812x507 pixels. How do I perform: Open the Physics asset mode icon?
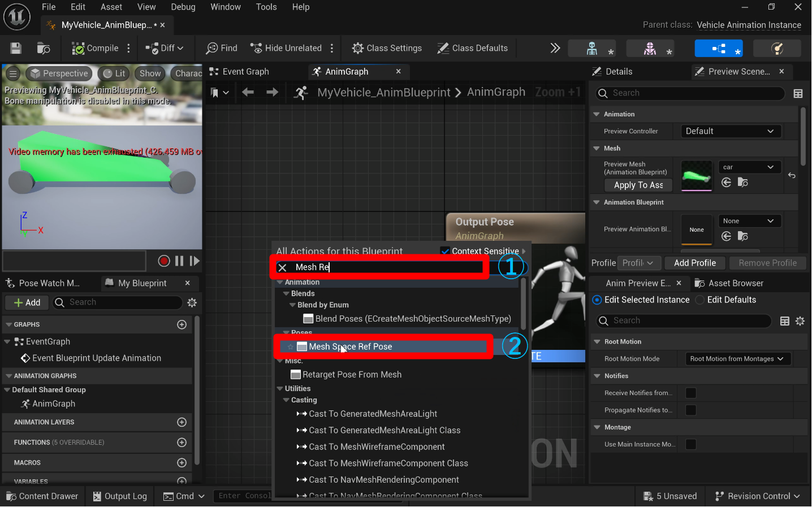click(x=778, y=49)
